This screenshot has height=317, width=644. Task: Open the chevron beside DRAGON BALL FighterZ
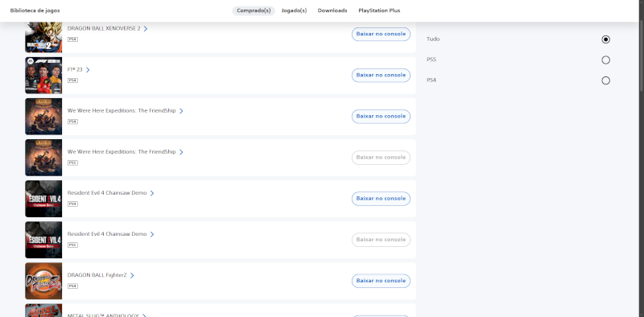click(132, 275)
